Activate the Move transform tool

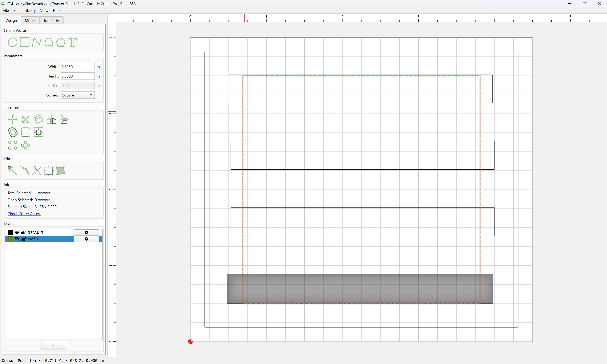click(12, 119)
